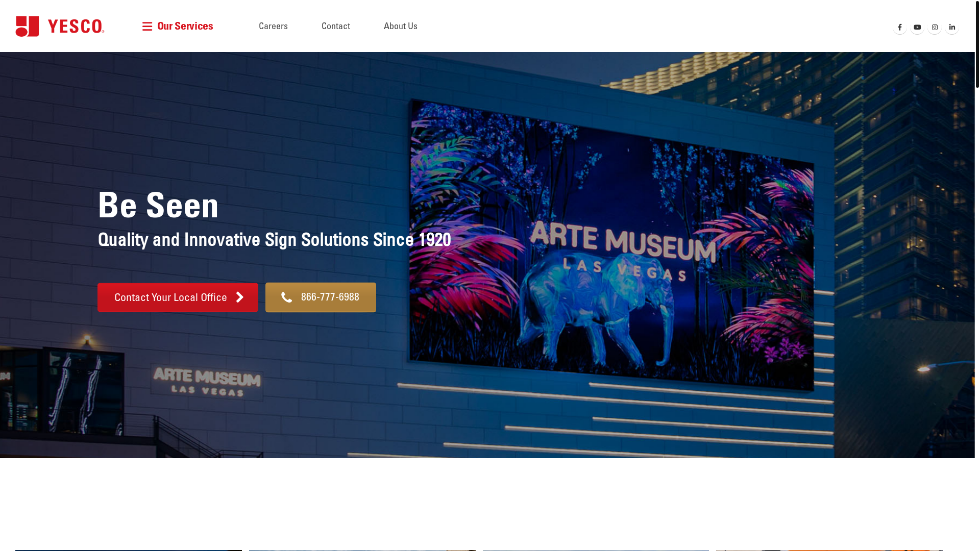Open the Contact page

point(336,26)
